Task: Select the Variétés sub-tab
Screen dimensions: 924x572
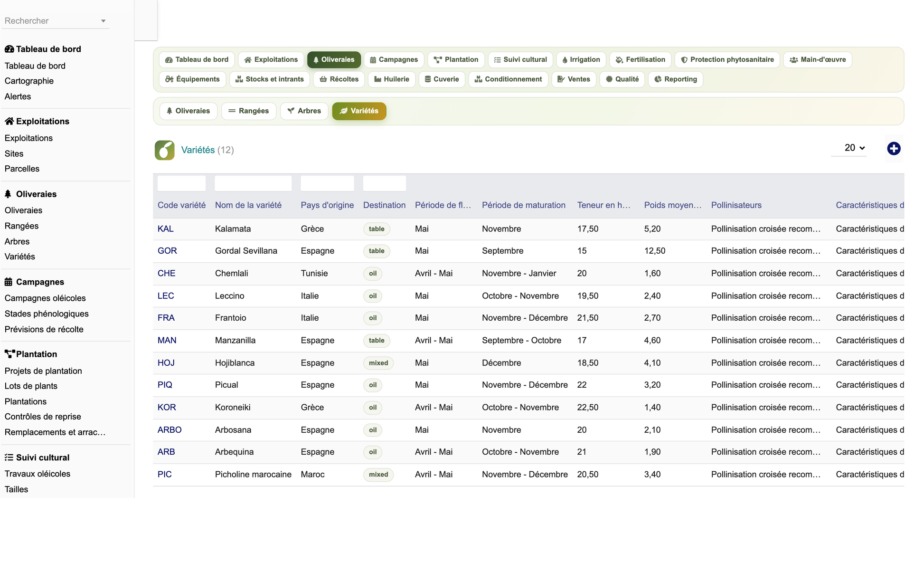Action: (x=359, y=111)
